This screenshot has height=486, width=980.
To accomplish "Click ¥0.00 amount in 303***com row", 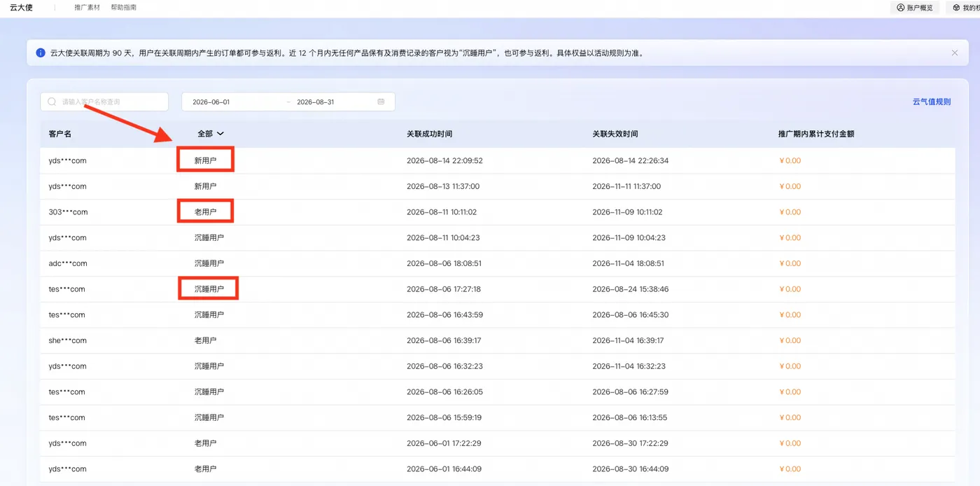I will [790, 212].
